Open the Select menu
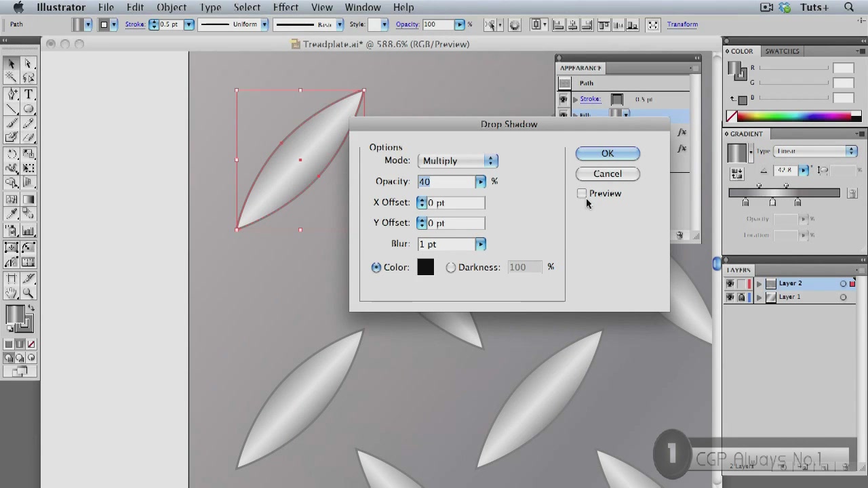 point(247,7)
